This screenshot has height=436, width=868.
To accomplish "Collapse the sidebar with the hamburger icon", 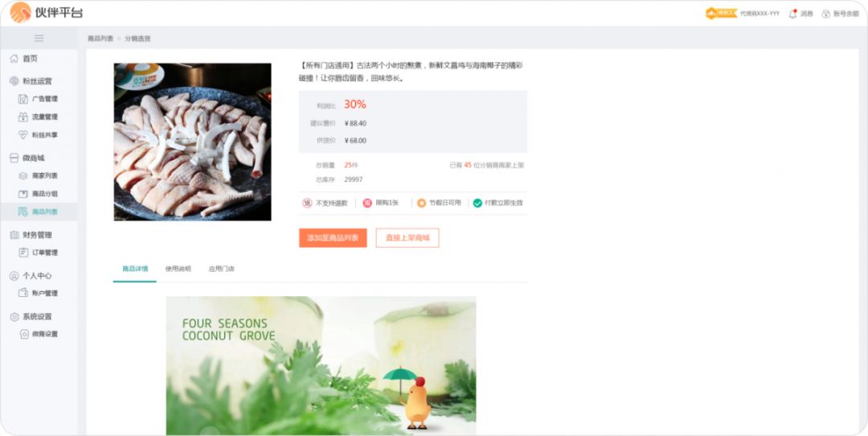I will pyautogui.click(x=39, y=39).
